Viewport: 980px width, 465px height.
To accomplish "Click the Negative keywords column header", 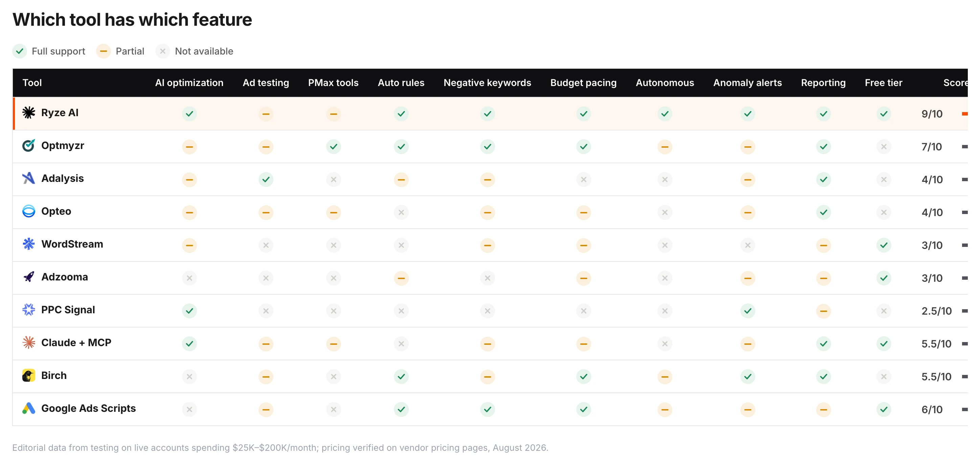I will [x=487, y=83].
